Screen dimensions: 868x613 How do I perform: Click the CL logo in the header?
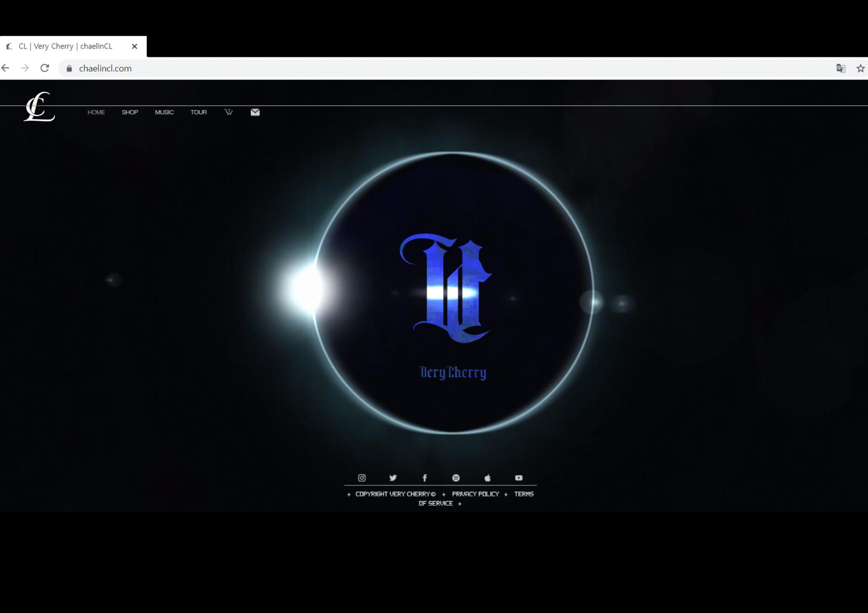[x=39, y=107]
